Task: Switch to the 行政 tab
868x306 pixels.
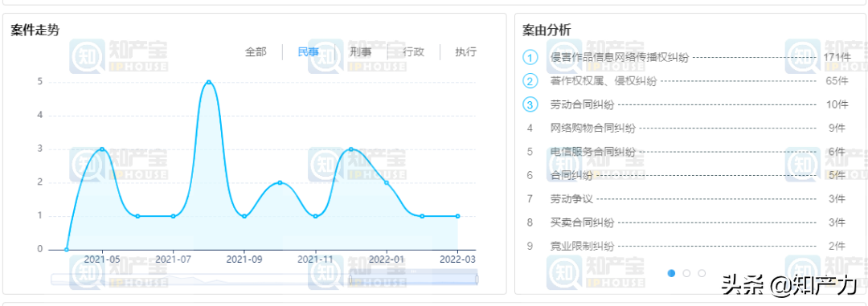Action: [413, 52]
